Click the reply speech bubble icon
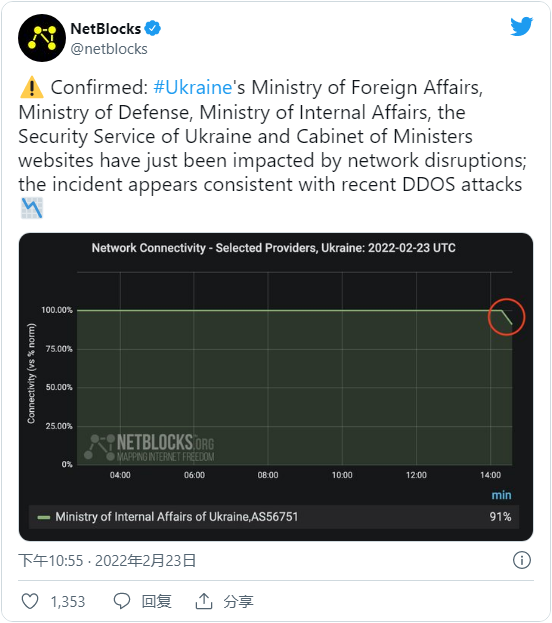552x623 pixels. point(122,601)
